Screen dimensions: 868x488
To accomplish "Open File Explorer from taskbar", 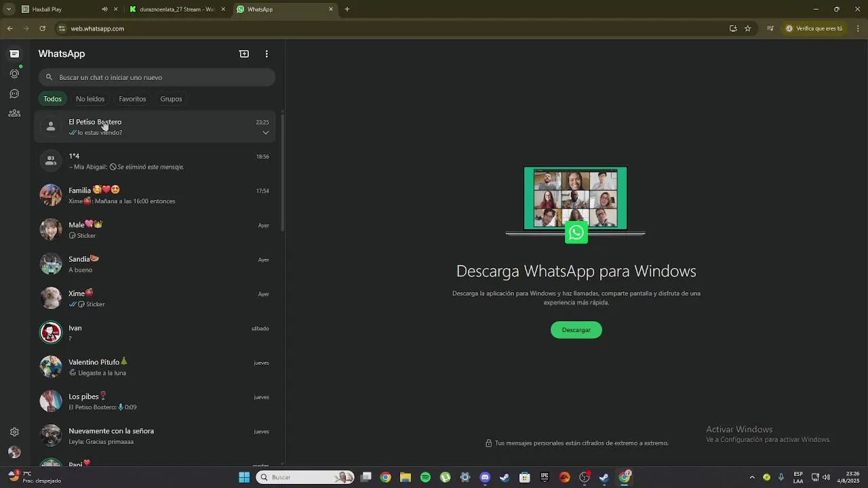I will click(x=406, y=477).
